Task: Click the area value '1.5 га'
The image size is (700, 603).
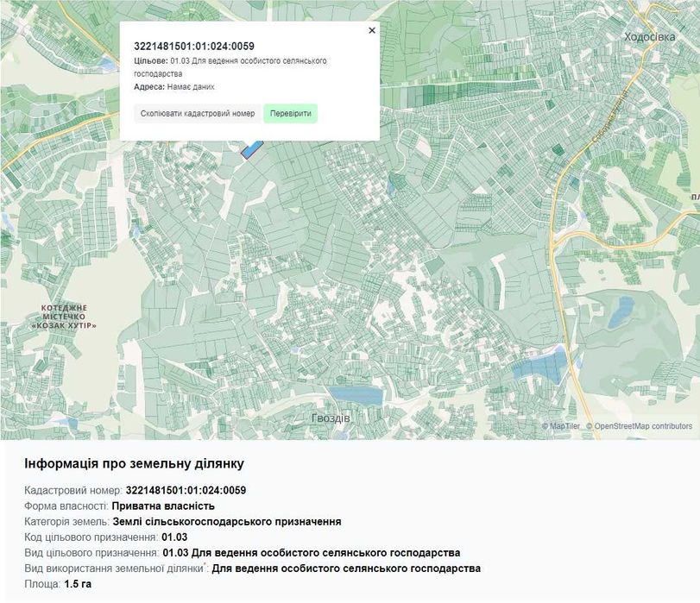Action: [x=78, y=584]
